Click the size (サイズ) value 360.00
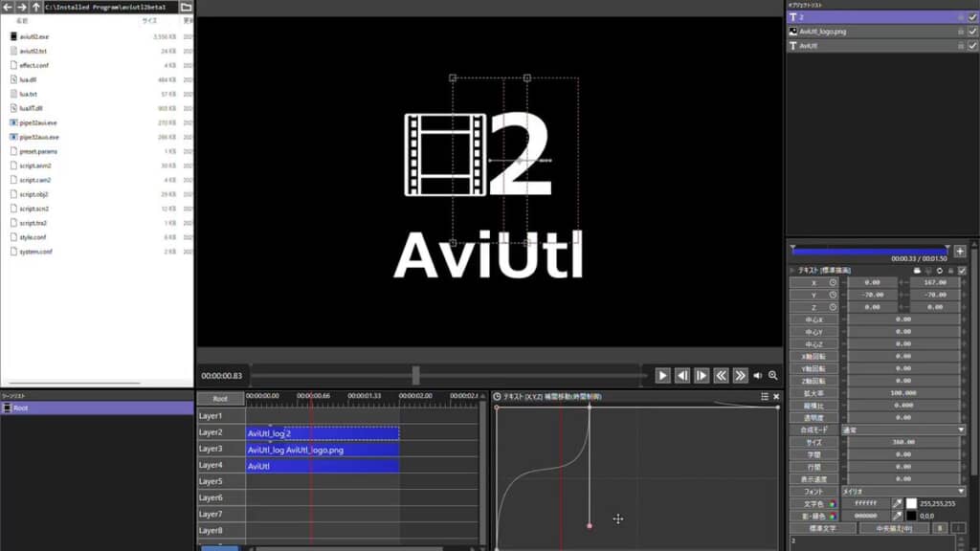The width and height of the screenshot is (980, 551). [903, 442]
